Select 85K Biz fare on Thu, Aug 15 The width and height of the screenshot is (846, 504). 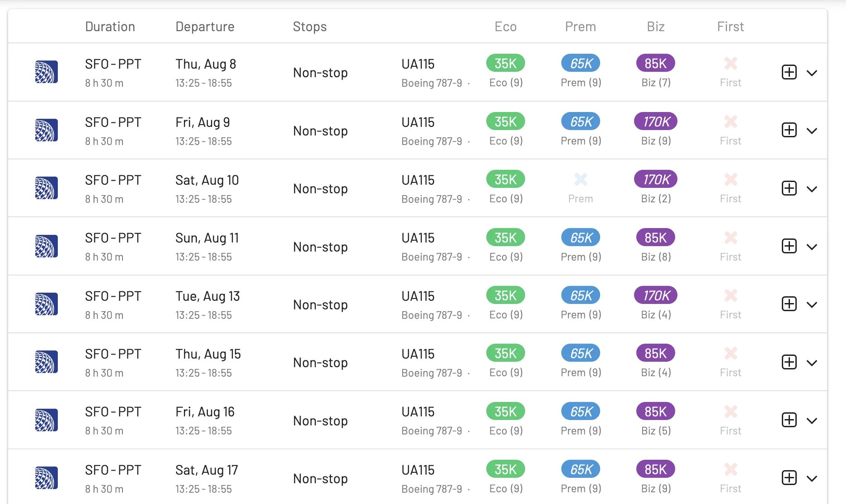(656, 353)
